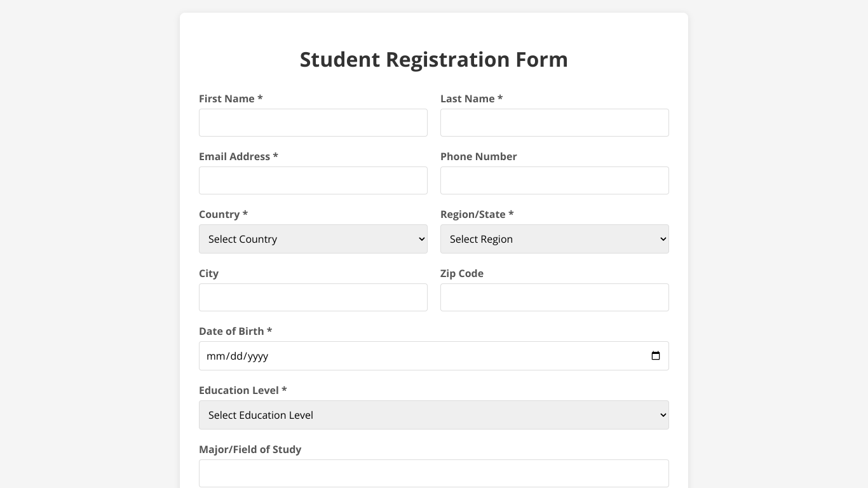Focus the City text field
This screenshot has height=488, width=868.
coord(313,297)
